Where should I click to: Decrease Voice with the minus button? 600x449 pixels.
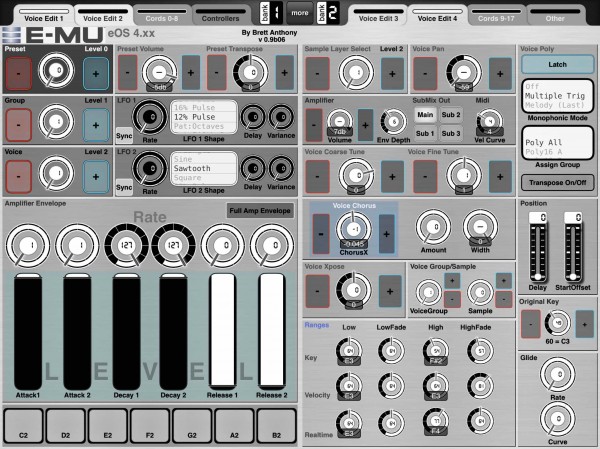(x=18, y=177)
